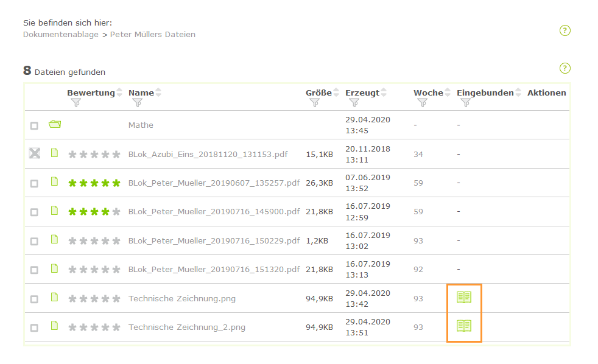Sort the list by Woche column arrows

point(448,93)
